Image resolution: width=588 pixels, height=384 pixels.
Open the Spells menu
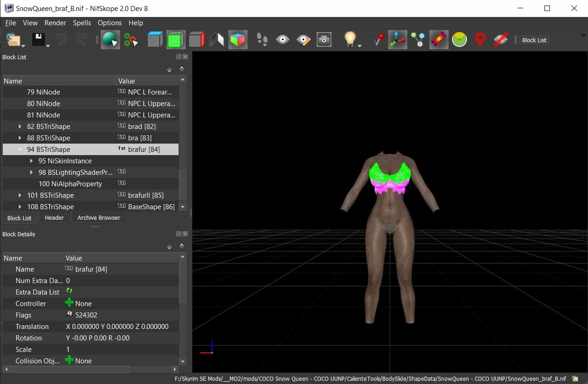point(82,22)
